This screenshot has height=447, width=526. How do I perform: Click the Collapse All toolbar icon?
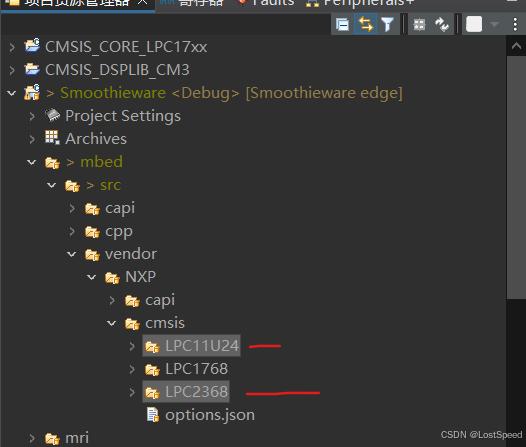[342, 24]
